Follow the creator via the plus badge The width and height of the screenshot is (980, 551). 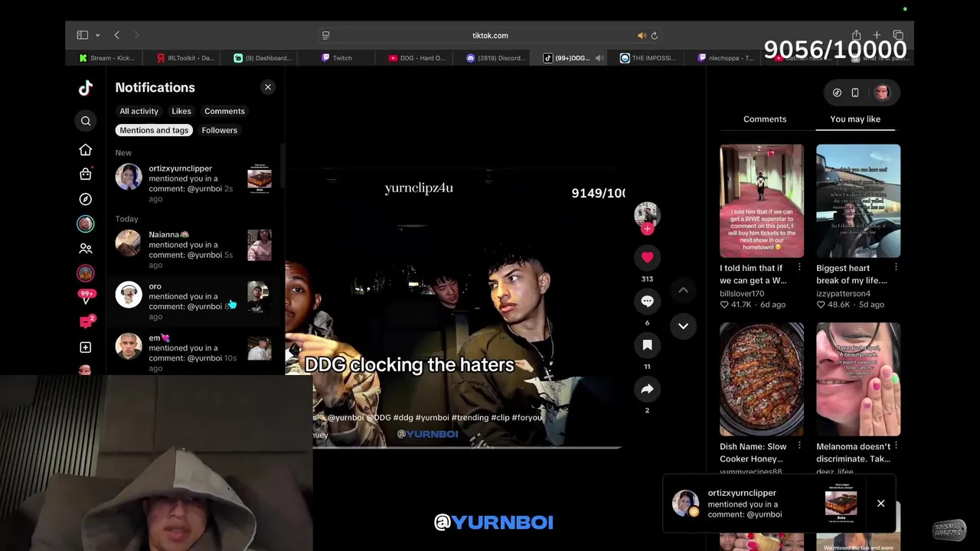click(647, 229)
